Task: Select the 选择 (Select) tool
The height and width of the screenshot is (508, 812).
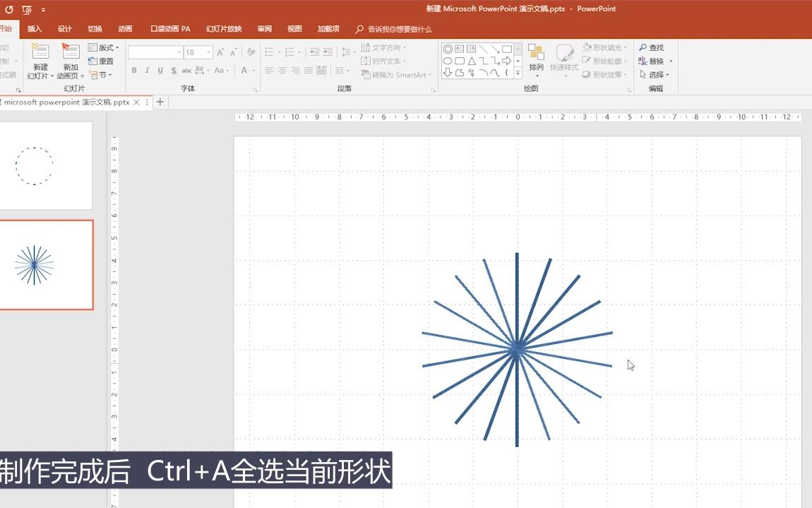Action: tap(654, 74)
